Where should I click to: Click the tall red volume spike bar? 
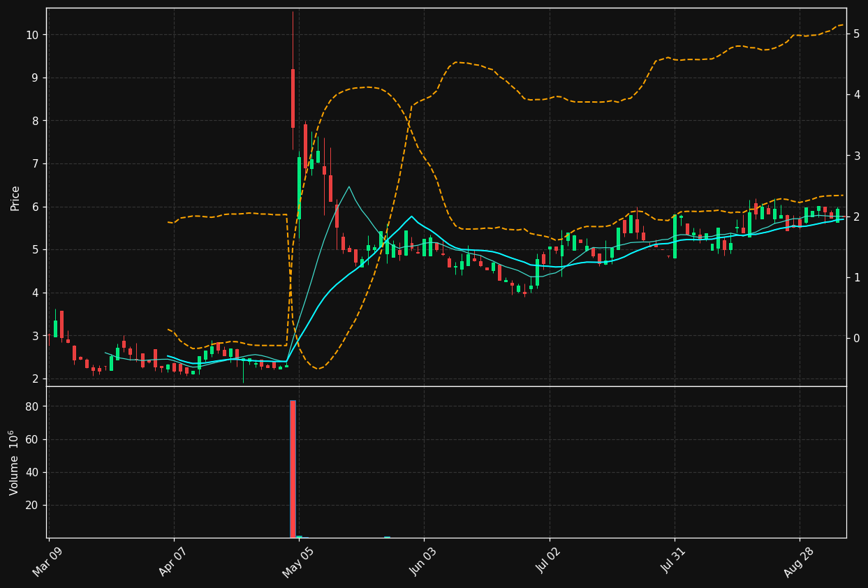[x=293, y=469]
